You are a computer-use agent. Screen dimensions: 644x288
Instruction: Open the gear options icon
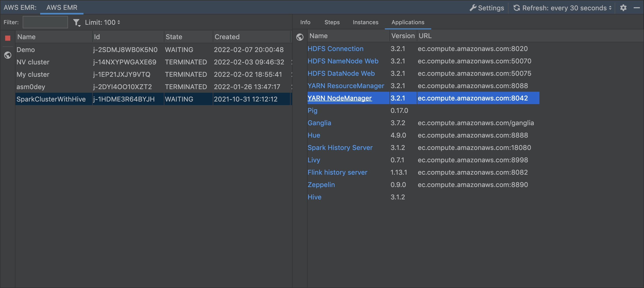tap(623, 8)
